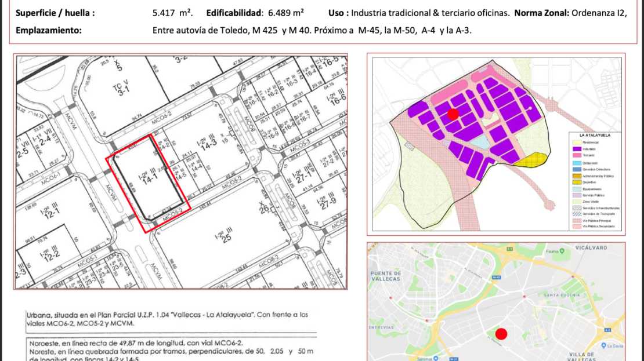The height and width of the screenshot is (361, 644).
Task: Click plot label 'TC V 3-1' on plan
Action: click(x=121, y=87)
